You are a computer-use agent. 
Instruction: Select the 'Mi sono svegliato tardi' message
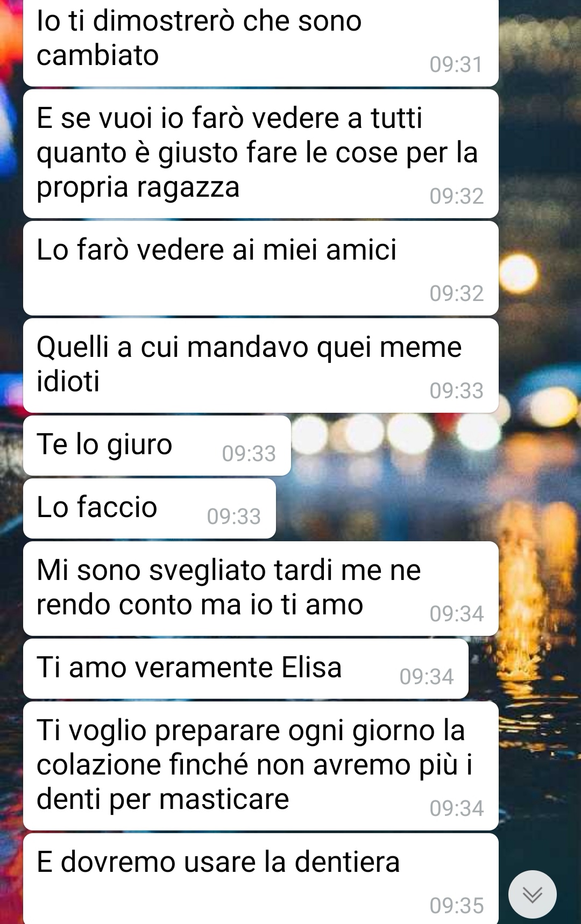[x=261, y=589]
